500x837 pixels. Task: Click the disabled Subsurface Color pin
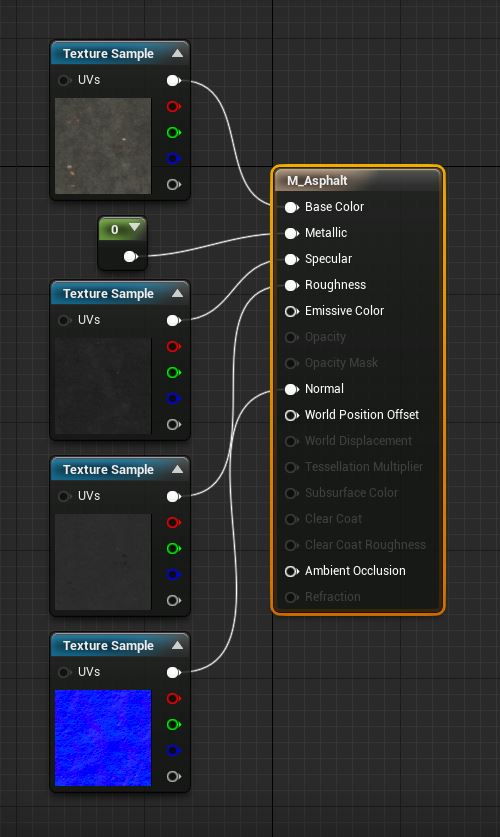291,493
